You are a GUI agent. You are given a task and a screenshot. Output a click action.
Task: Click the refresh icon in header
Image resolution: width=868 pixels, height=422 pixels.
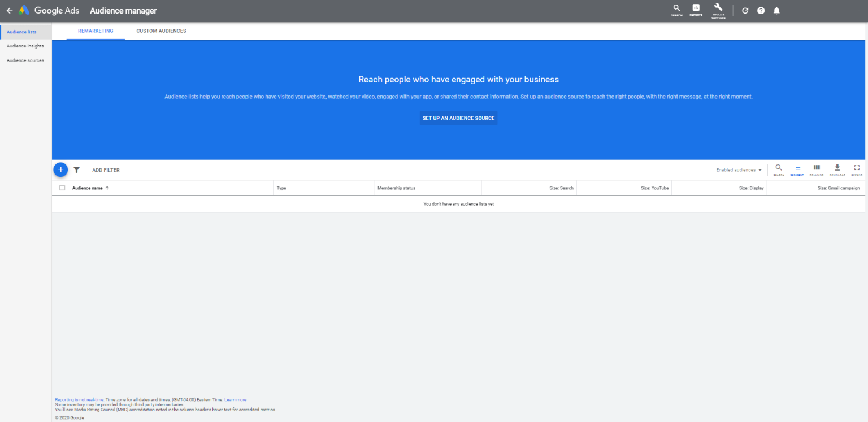point(745,11)
